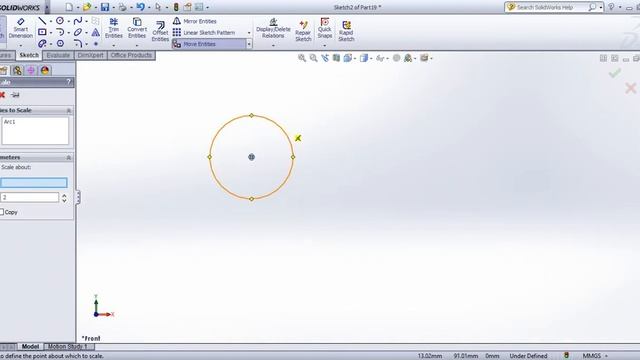Open the Sketch tab

click(29, 55)
